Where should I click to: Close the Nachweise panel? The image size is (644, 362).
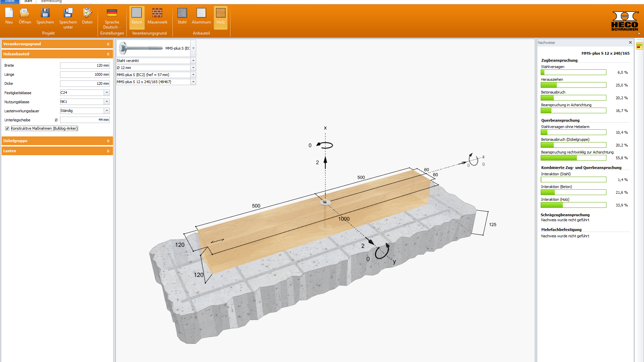click(x=630, y=43)
